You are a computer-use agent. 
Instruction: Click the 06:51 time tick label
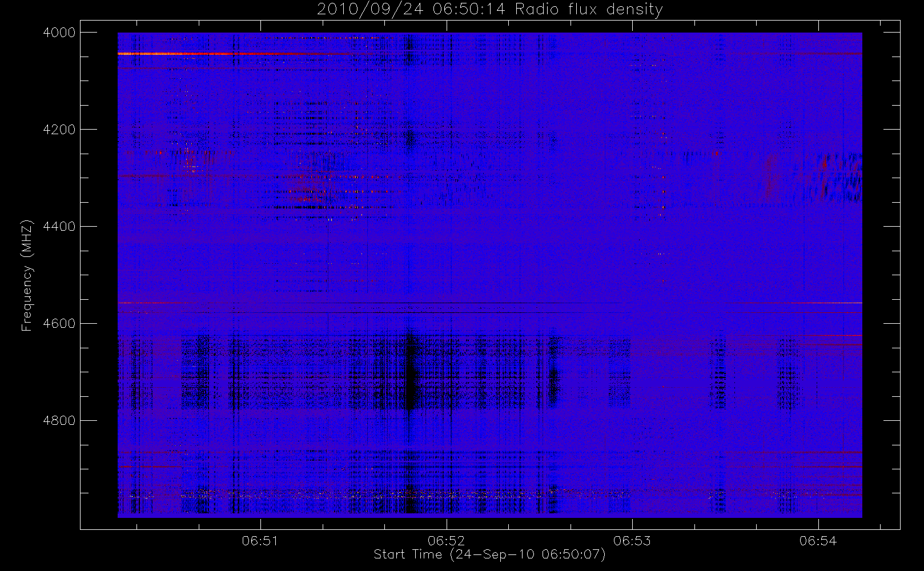click(x=260, y=541)
